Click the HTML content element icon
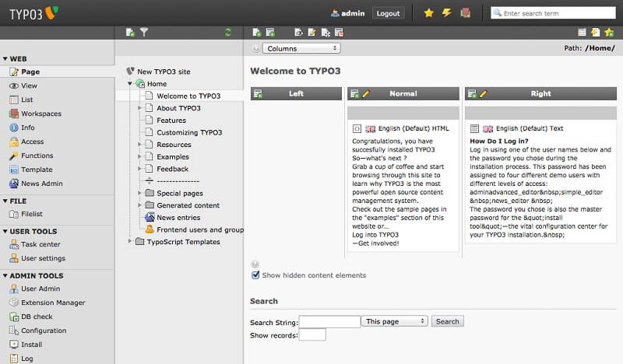This screenshot has height=364, width=623. coord(357,128)
